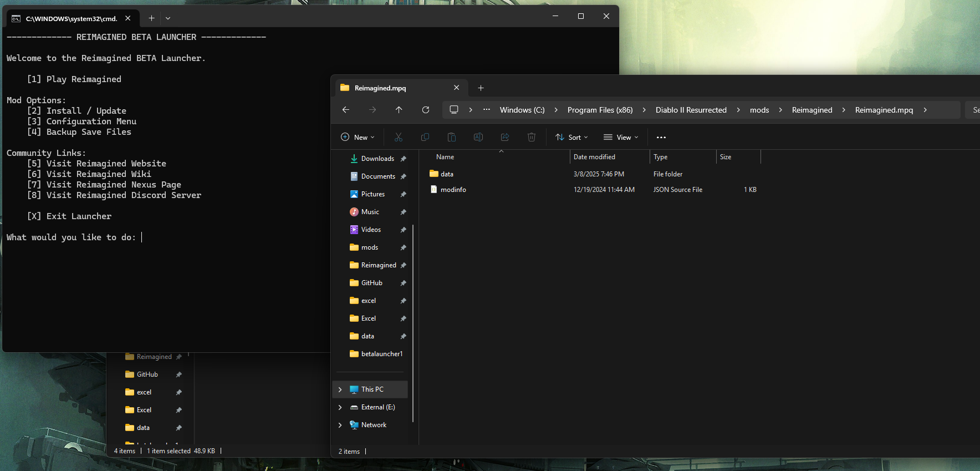Refresh the Reimagined.mpq folder view
Viewport: 980px width, 471px height.
[x=426, y=110]
